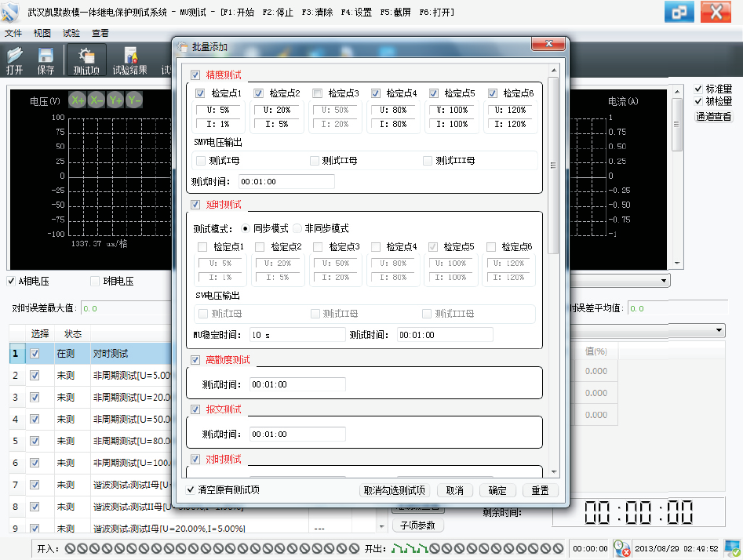This screenshot has height=560, width=743.
Task: Click the network monitor icon in status bar
Action: tap(731, 548)
